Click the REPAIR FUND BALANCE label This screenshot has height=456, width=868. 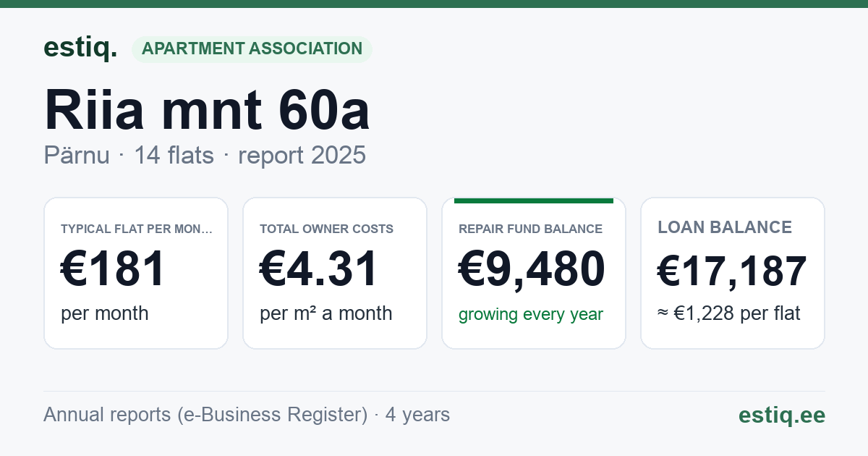click(530, 229)
